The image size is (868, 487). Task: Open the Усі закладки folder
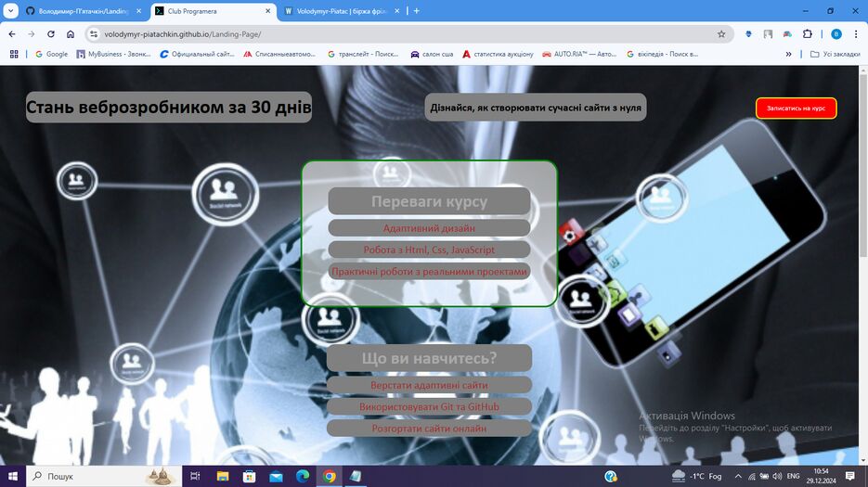pyautogui.click(x=835, y=54)
